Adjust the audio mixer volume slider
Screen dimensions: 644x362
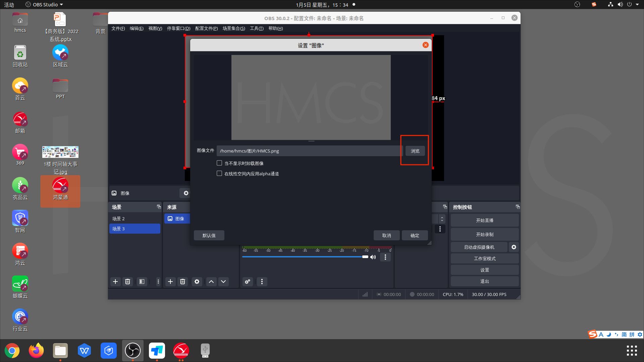point(365,257)
